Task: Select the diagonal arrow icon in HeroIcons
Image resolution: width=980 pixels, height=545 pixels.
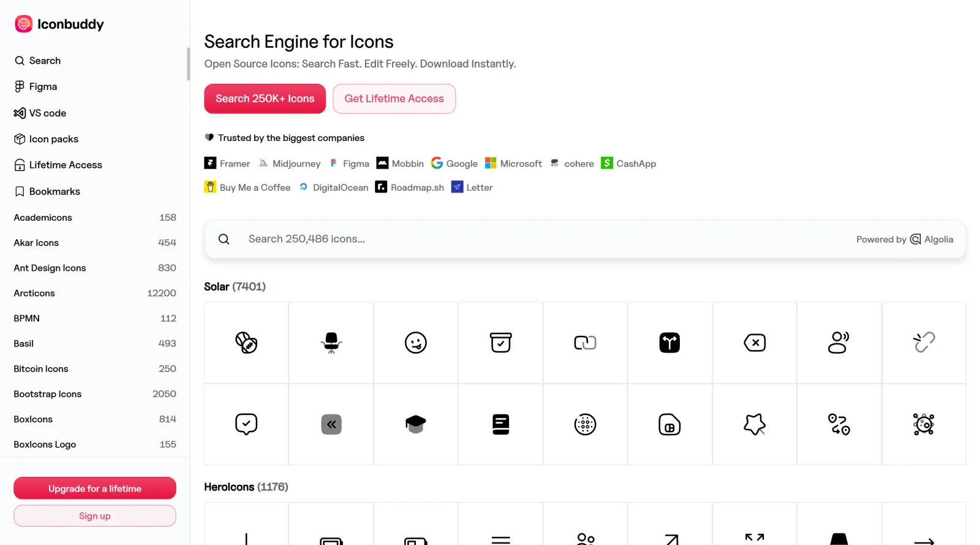Action: 671,539
